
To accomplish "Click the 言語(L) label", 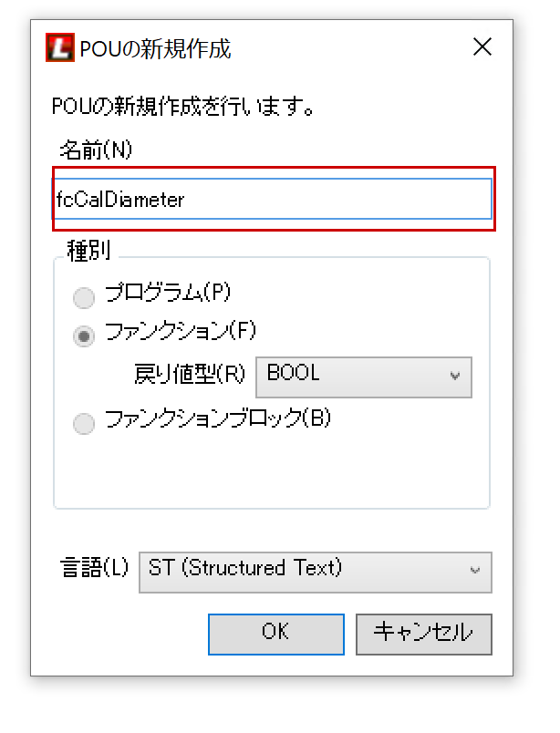I will click(x=92, y=569).
